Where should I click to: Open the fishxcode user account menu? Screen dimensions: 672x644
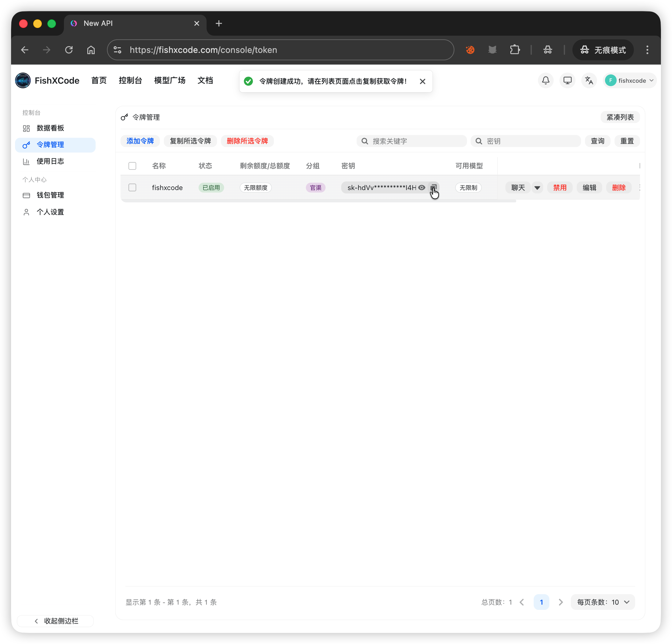coord(630,81)
